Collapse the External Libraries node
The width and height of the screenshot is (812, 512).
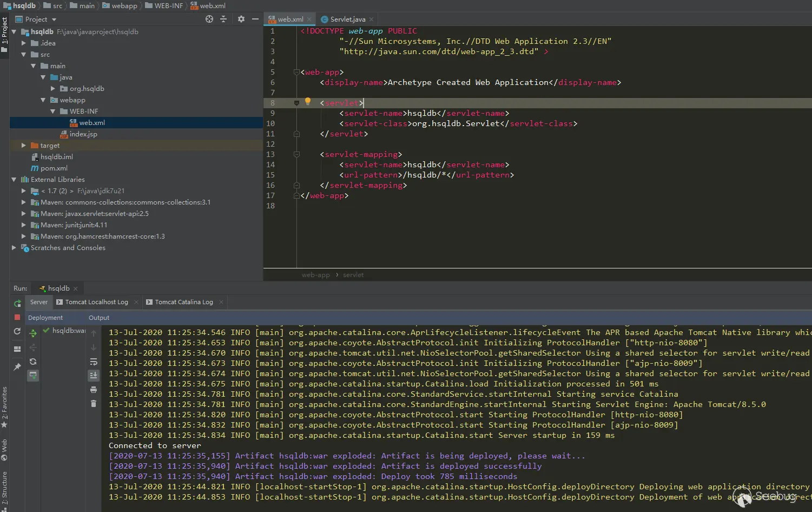click(14, 180)
